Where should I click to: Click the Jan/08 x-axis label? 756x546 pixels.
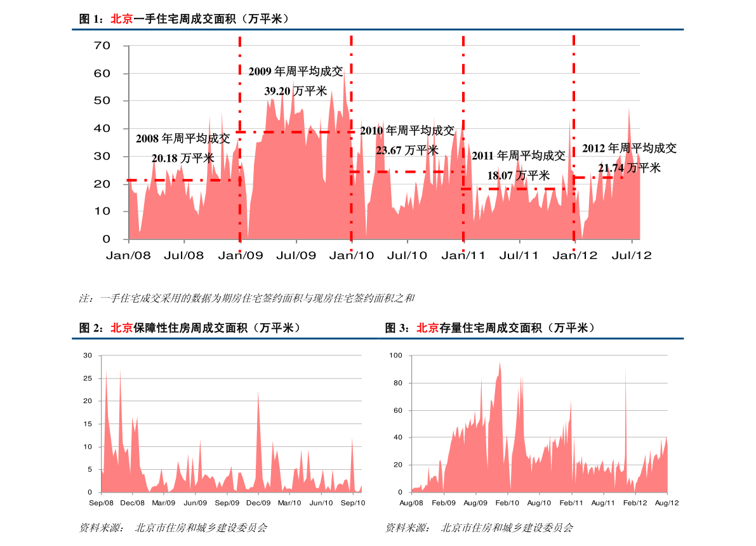(129, 256)
